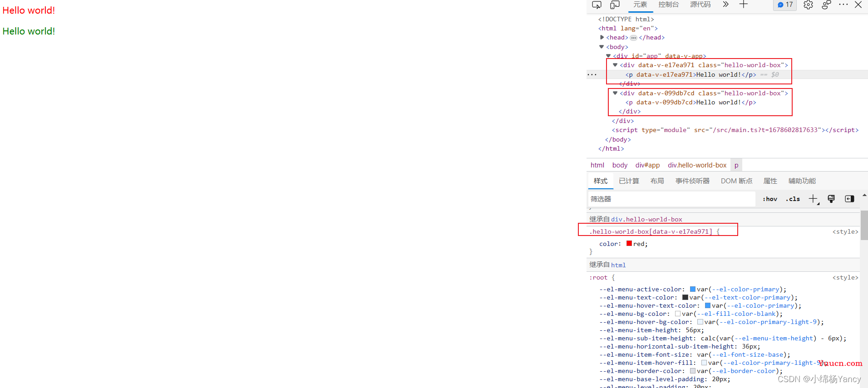
Task: Click the --el-menu-active-color blue swatch
Action: 693,289
